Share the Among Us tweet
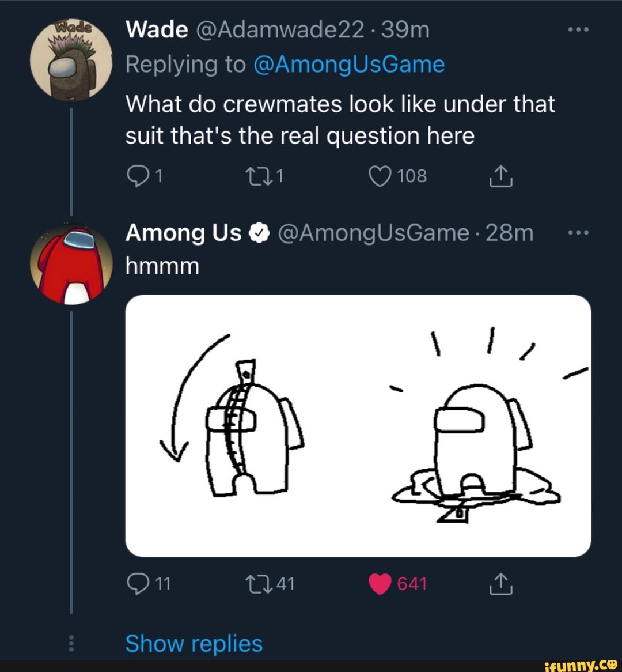Viewport: 622px width, 672px height. [500, 584]
